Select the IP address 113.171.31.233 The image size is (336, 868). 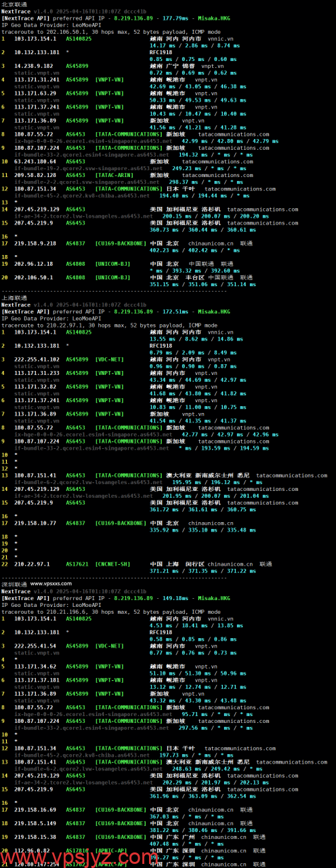click(x=37, y=372)
